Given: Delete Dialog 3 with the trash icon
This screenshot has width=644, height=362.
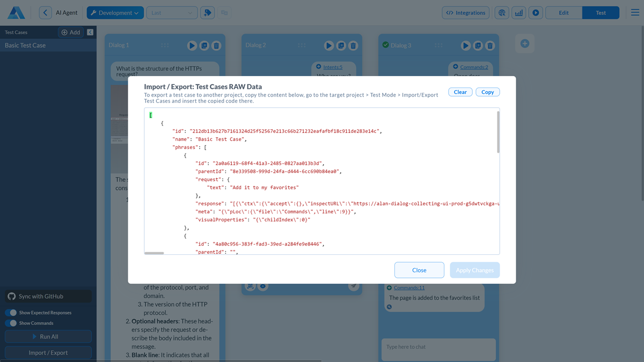Looking at the screenshot, I should [x=490, y=46].
